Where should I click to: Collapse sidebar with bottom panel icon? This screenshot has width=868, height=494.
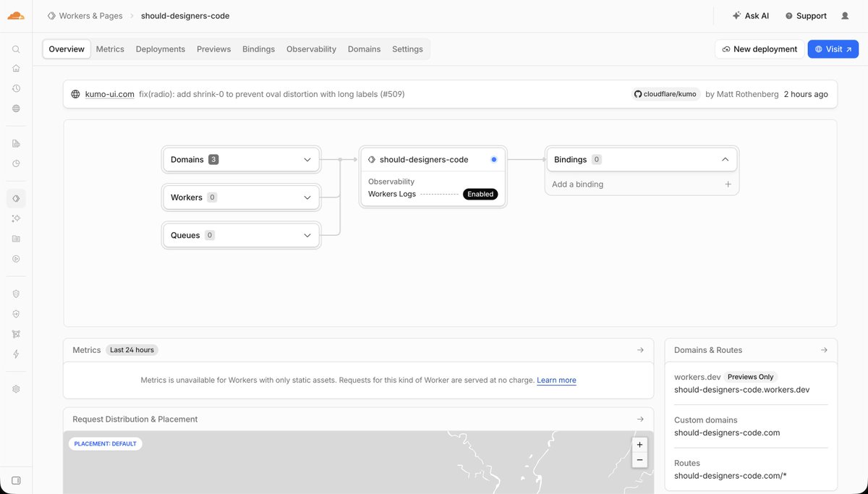[x=16, y=480]
